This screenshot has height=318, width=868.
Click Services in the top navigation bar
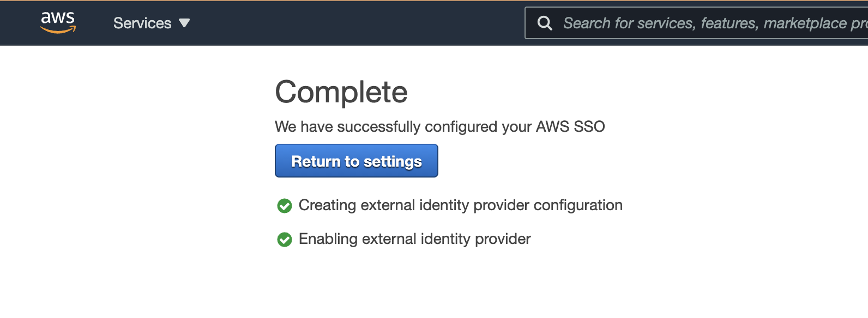pyautogui.click(x=143, y=23)
